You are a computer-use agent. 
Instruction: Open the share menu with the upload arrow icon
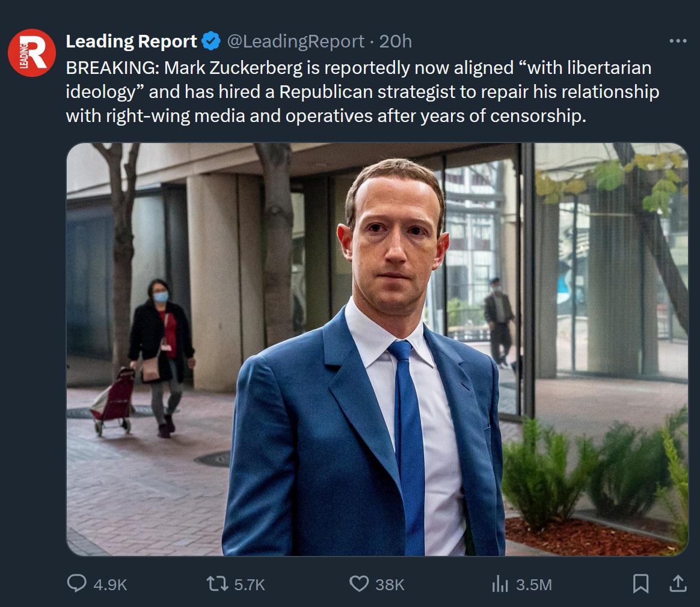point(677,583)
